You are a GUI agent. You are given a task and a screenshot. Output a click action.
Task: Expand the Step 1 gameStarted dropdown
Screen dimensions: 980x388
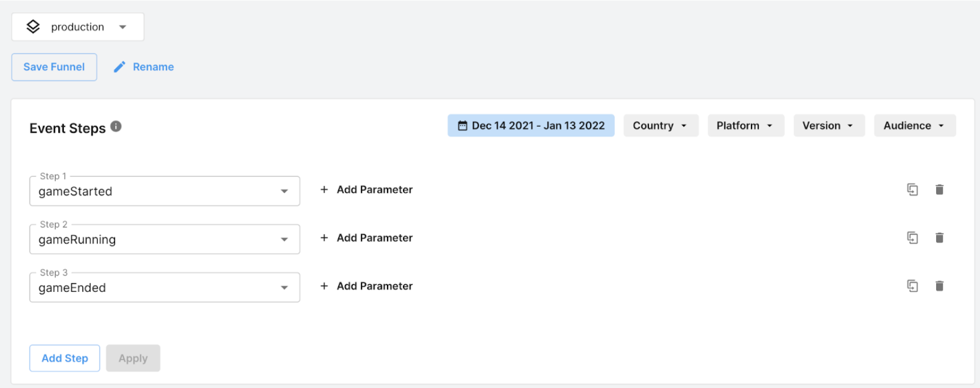[284, 191]
